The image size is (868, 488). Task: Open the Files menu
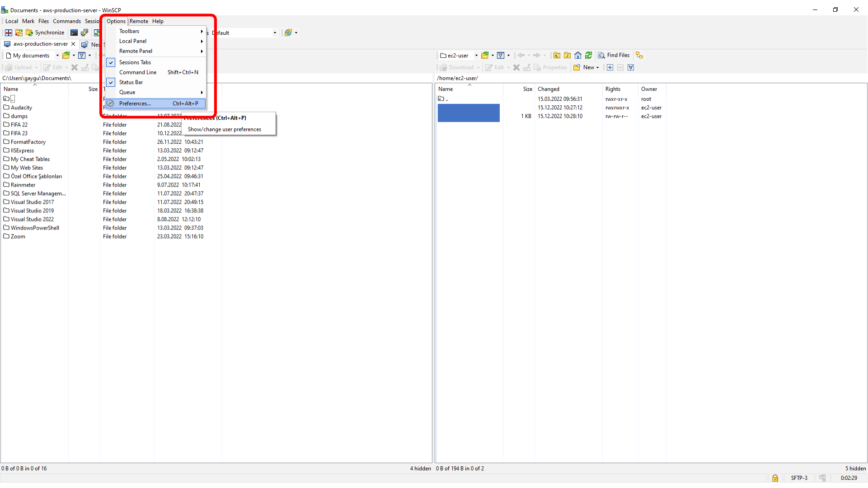click(x=43, y=21)
